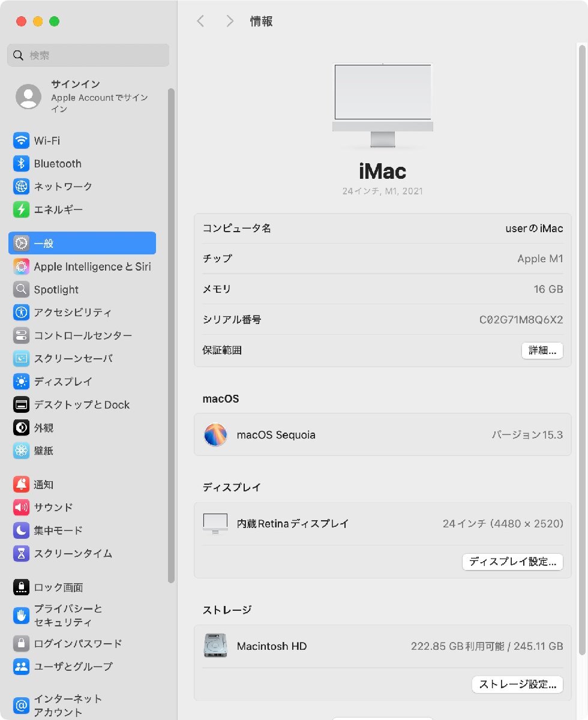This screenshot has height=720, width=588.
Task: Open the ディスプレイ sun icon
Action: click(21, 381)
